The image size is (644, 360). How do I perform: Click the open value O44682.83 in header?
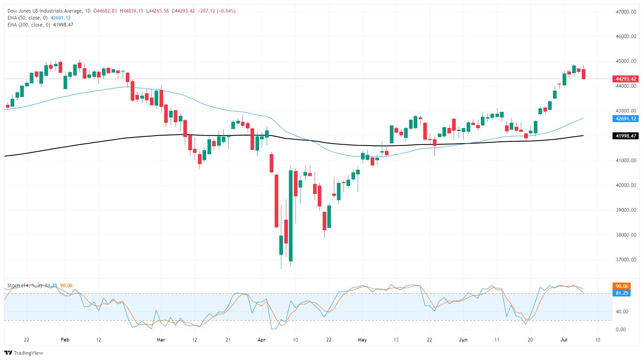coord(105,11)
